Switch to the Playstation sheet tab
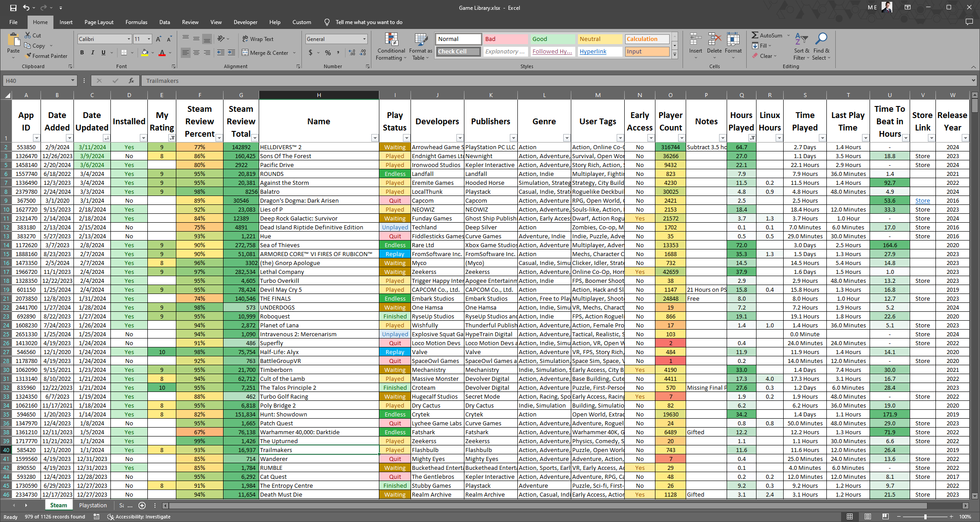 click(93, 505)
